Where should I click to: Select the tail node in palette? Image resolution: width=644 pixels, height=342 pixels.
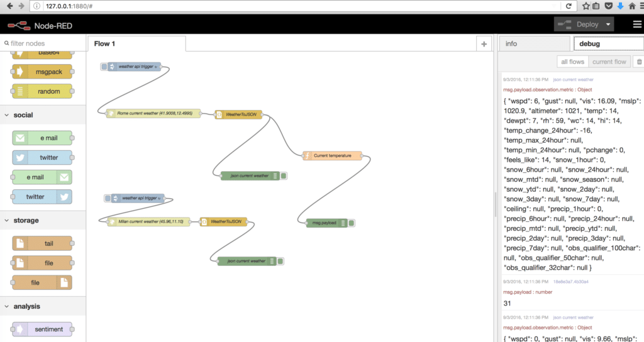tap(42, 243)
